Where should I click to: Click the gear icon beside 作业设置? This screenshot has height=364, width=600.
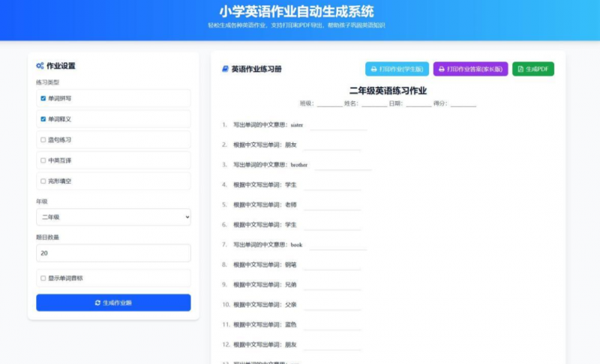click(40, 66)
